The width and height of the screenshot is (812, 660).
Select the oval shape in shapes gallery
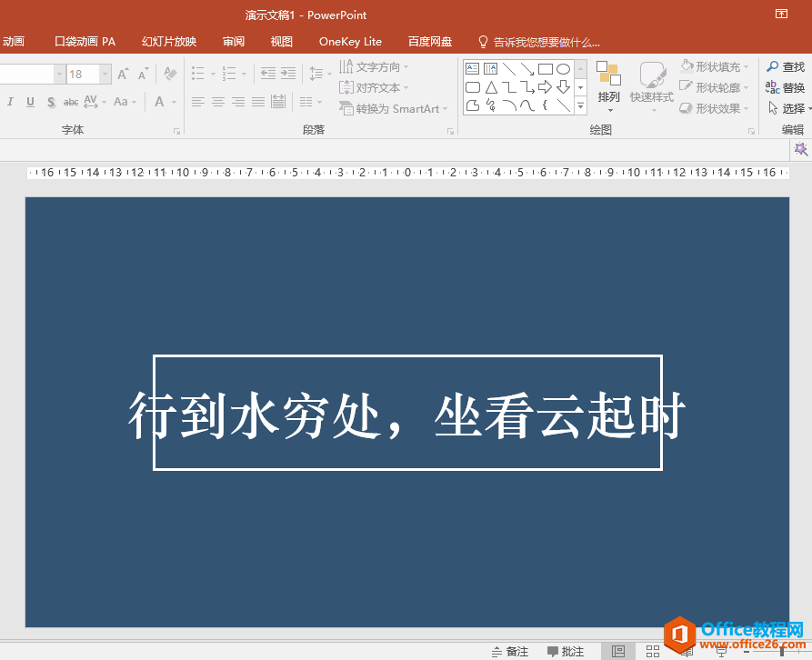click(x=563, y=69)
